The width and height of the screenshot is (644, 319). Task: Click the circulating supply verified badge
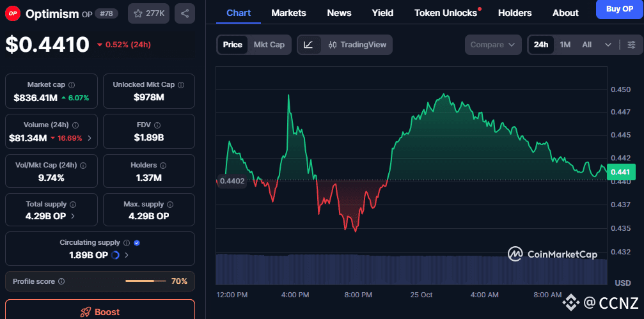(x=137, y=243)
